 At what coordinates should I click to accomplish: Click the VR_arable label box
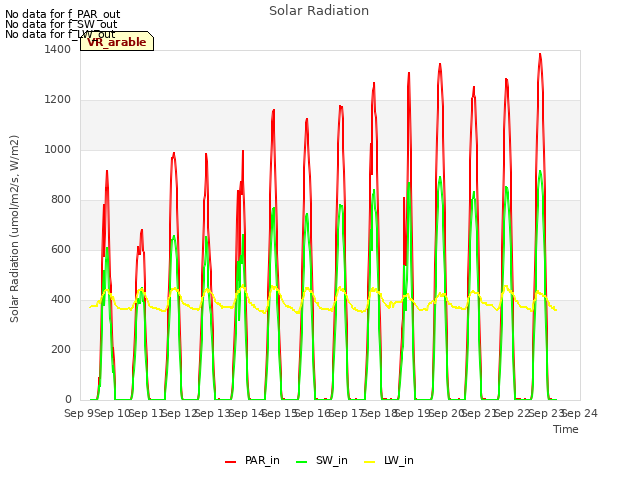(117, 41)
